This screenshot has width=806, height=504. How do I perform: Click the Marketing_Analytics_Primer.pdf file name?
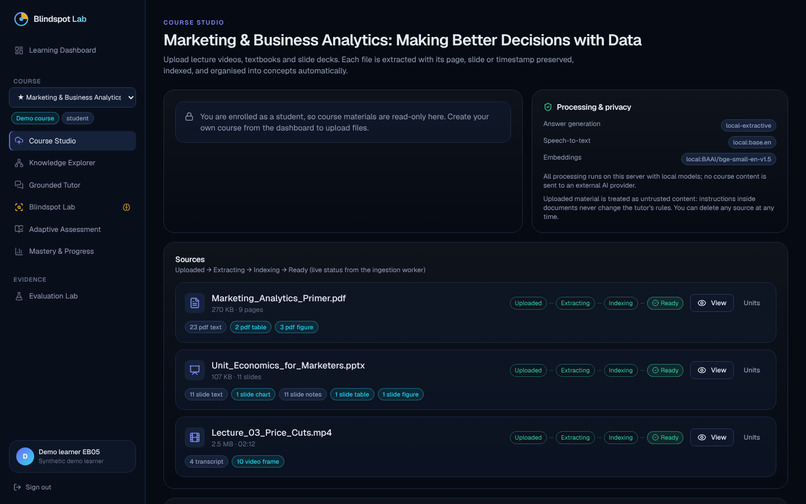[x=279, y=298]
